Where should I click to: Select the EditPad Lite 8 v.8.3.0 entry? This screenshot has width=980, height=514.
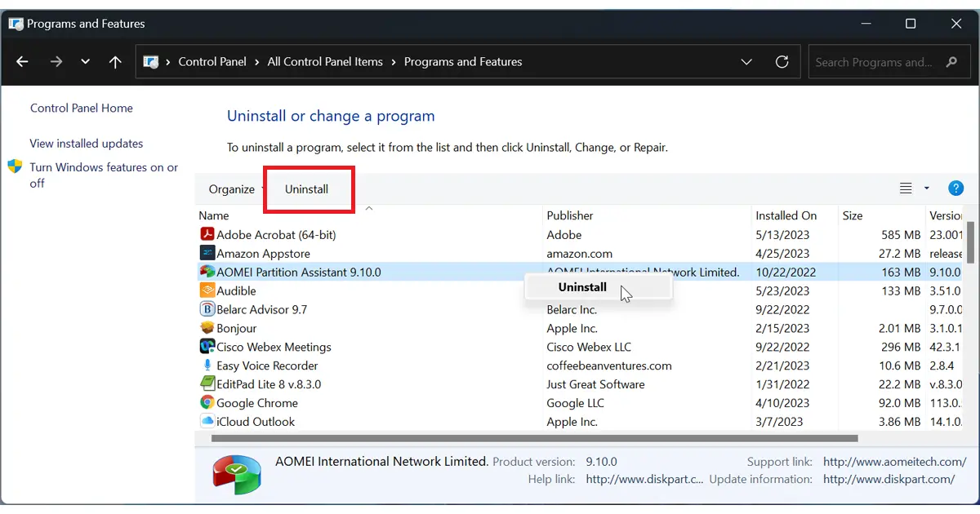[x=269, y=384]
